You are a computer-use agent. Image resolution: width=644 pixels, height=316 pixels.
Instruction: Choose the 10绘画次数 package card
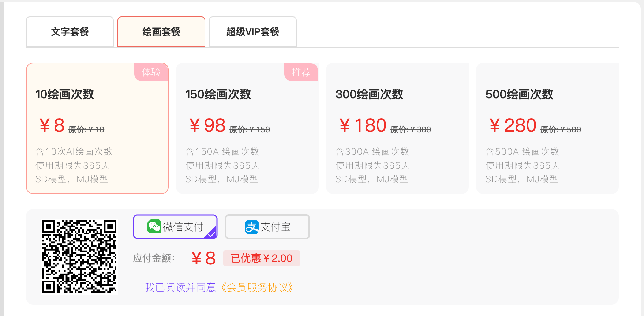click(97, 128)
